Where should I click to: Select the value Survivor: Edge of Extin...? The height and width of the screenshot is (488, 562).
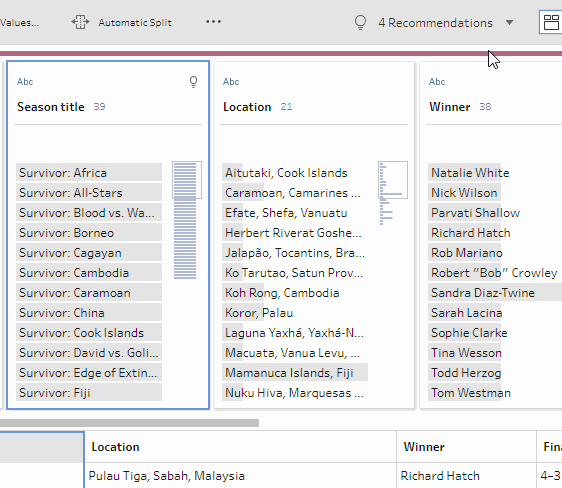click(x=89, y=373)
